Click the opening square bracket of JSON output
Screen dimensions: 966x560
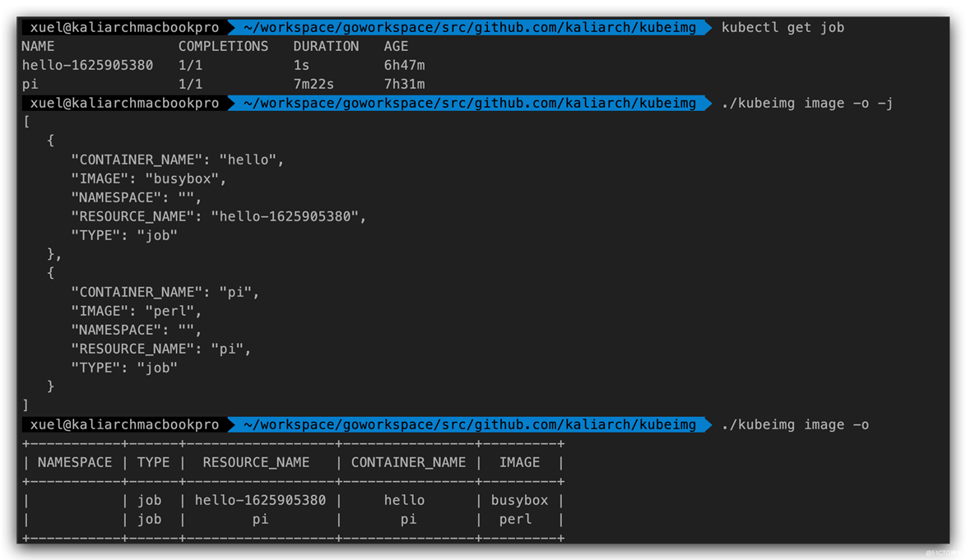[26, 122]
